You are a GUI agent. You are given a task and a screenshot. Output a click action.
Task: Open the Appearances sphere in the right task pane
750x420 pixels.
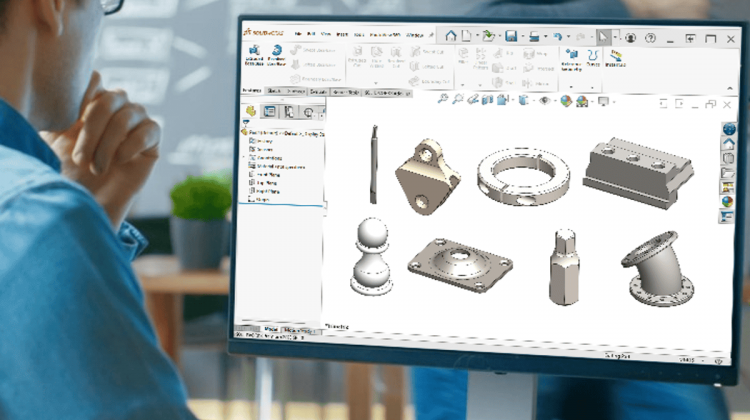point(727,202)
